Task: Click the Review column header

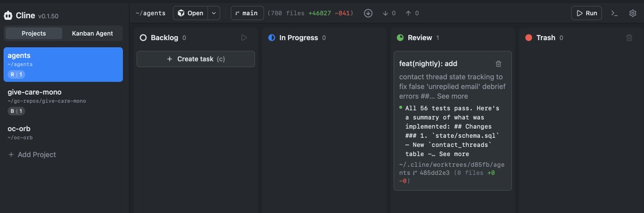Action: point(420,38)
